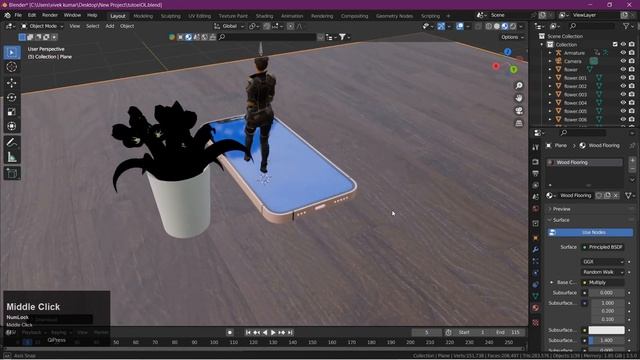640x360 pixels.
Task: Play the animation forward
Action: pos(273,333)
